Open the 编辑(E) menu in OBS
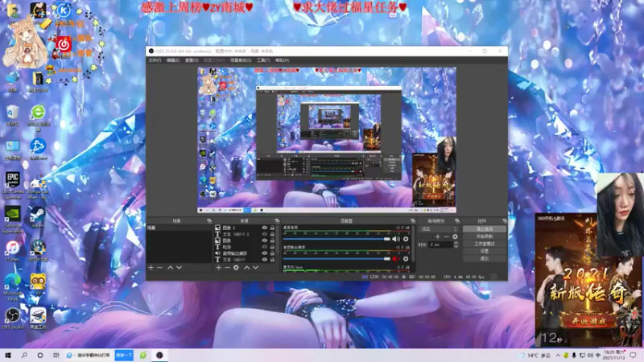The width and height of the screenshot is (644, 362). 173,60
